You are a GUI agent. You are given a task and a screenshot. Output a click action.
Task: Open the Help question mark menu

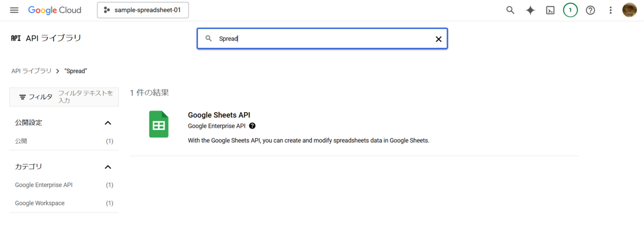click(x=590, y=10)
